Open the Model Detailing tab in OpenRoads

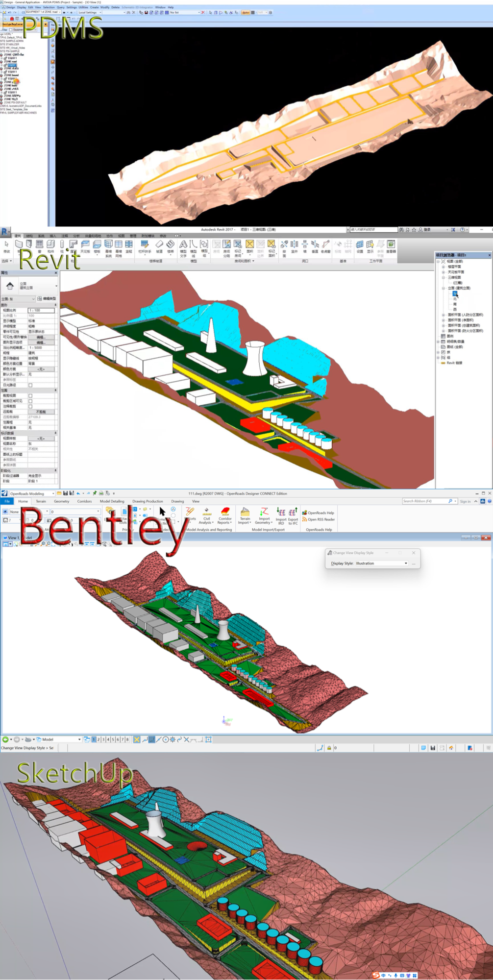[x=112, y=501]
